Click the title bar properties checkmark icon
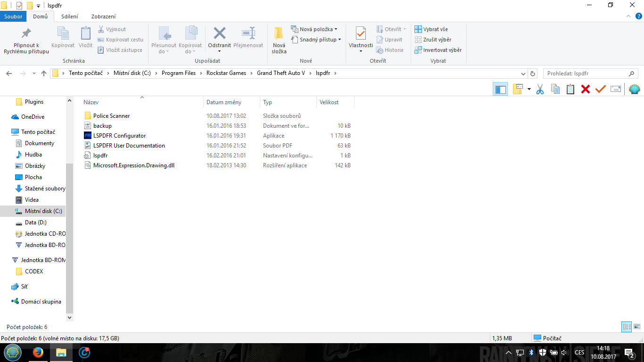This screenshot has width=644, height=362. pos(19,6)
